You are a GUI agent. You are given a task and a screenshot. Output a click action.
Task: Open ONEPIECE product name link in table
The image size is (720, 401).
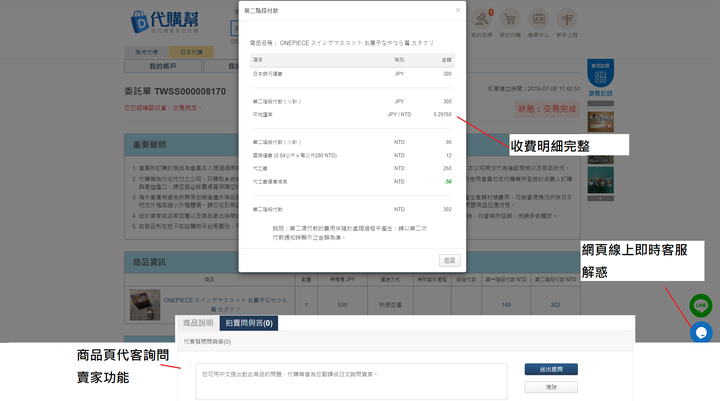(225, 305)
